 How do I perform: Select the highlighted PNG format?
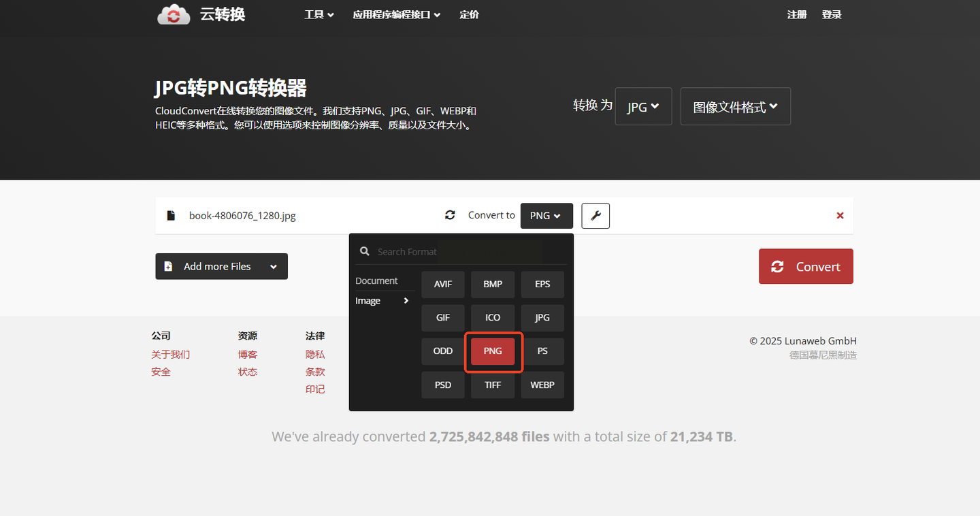[493, 351]
